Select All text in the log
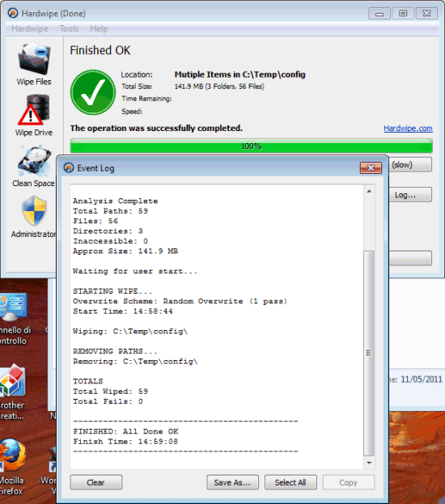Screen dimensions: 445x504 tap(290, 482)
